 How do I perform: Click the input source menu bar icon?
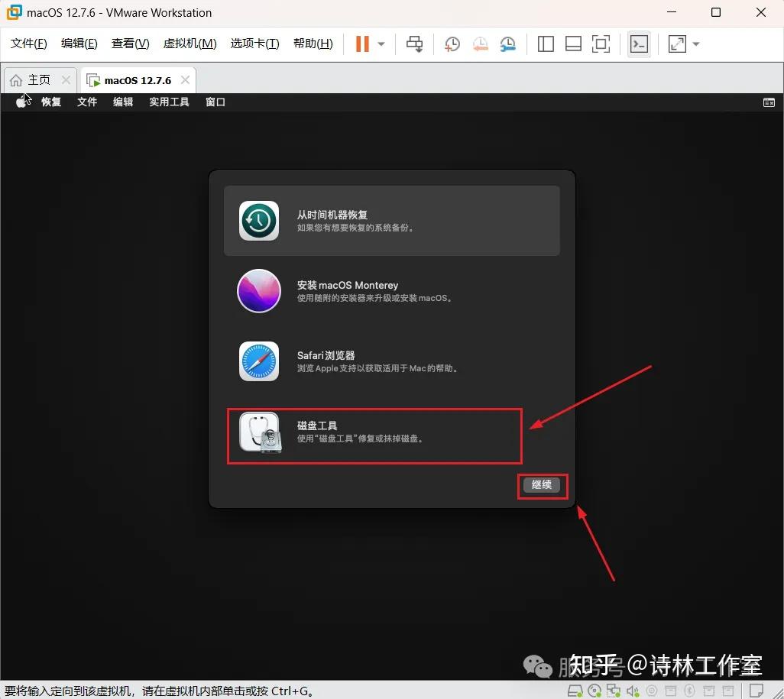coord(769,102)
